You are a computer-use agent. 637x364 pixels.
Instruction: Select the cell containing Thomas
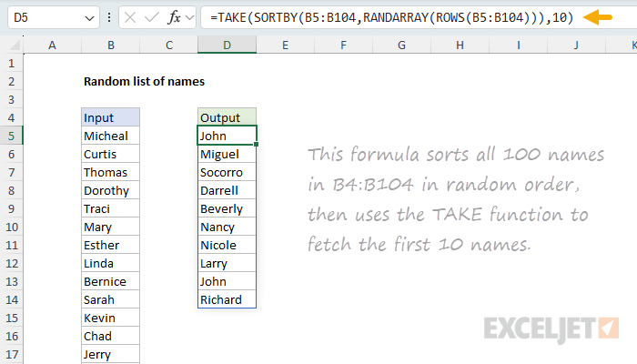click(110, 172)
